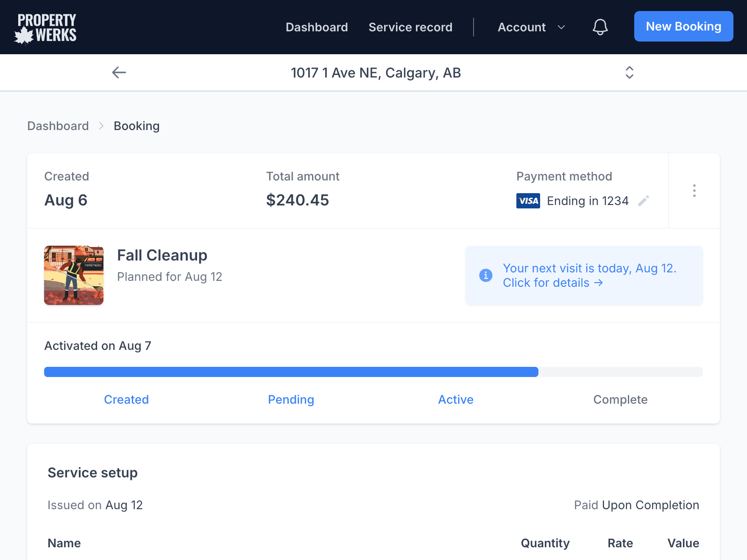747x560 pixels.
Task: Click Ending in 1234 card text
Action: pyautogui.click(x=588, y=201)
